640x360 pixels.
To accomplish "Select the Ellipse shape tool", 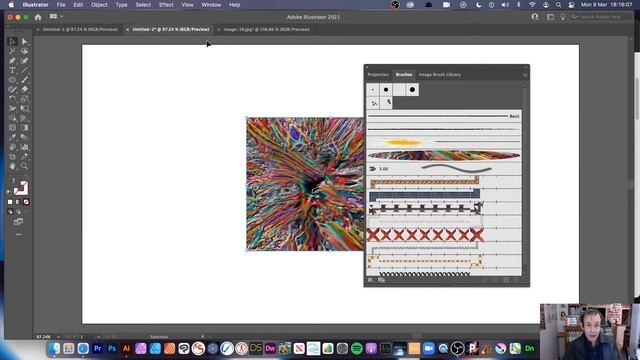I will coord(12,80).
